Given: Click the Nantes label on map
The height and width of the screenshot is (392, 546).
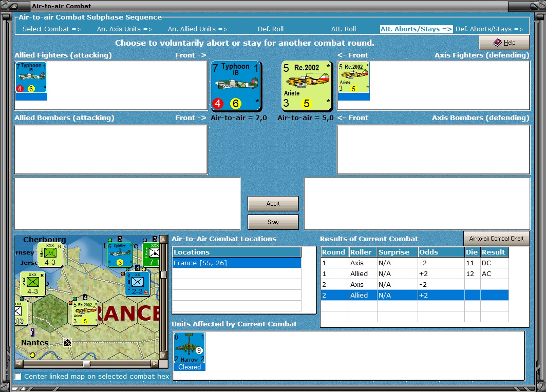Looking at the screenshot, I should [34, 343].
